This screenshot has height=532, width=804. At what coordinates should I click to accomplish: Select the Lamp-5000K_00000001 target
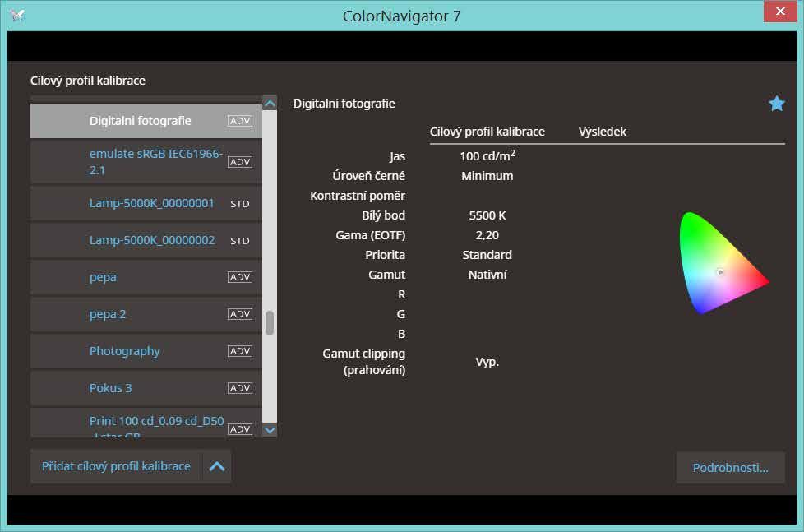pyautogui.click(x=146, y=203)
